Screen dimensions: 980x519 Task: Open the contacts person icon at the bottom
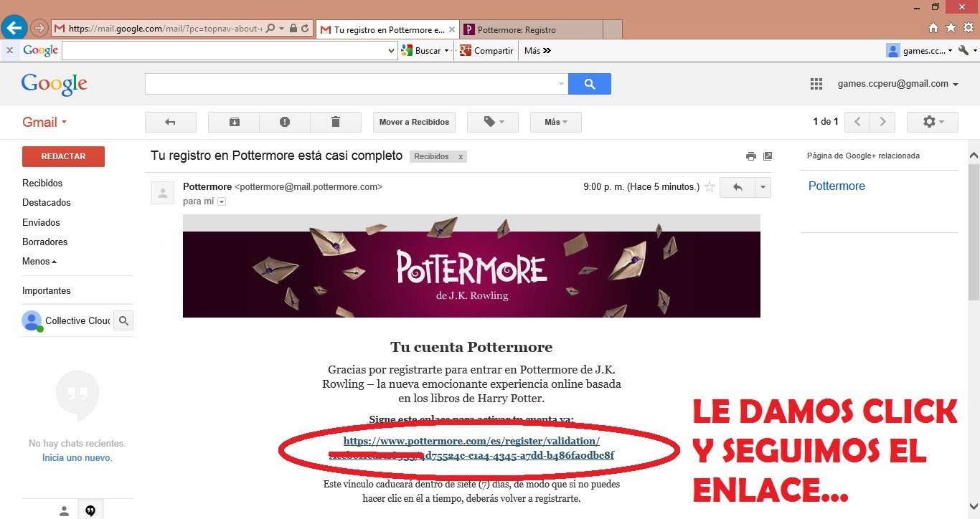coord(64,510)
